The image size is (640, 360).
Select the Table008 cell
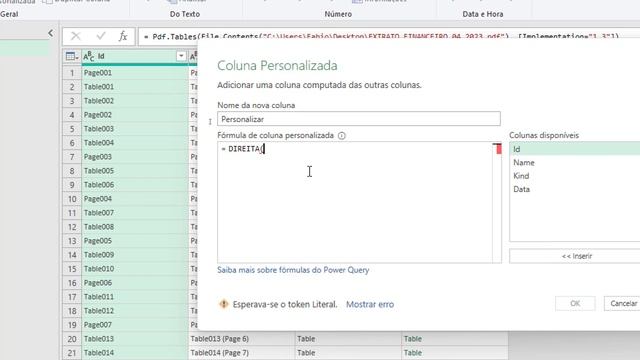135,227
